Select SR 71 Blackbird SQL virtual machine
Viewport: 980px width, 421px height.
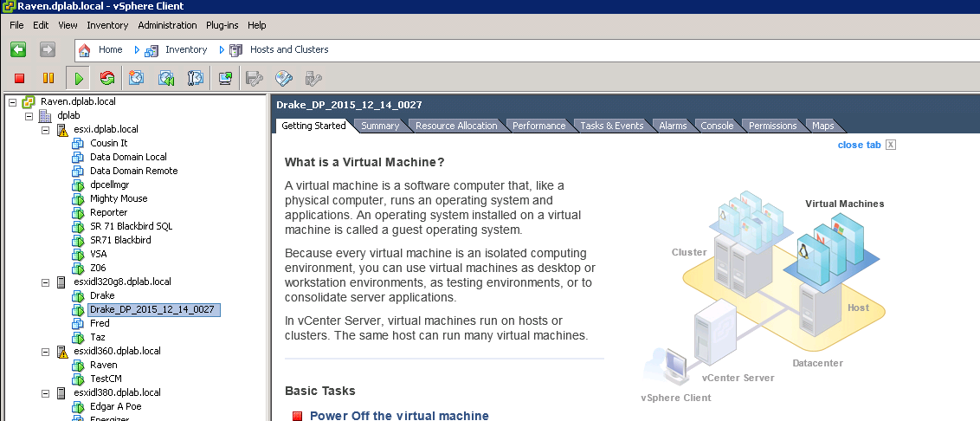point(132,226)
